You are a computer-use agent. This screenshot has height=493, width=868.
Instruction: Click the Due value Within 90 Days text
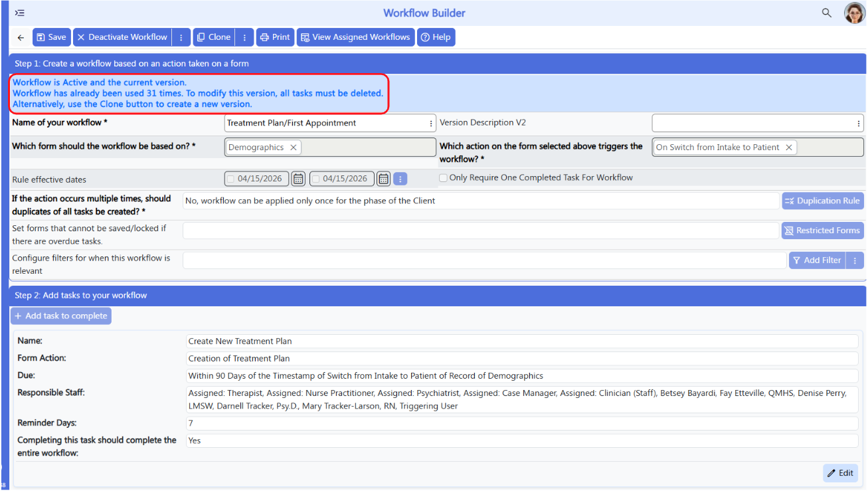(365, 375)
